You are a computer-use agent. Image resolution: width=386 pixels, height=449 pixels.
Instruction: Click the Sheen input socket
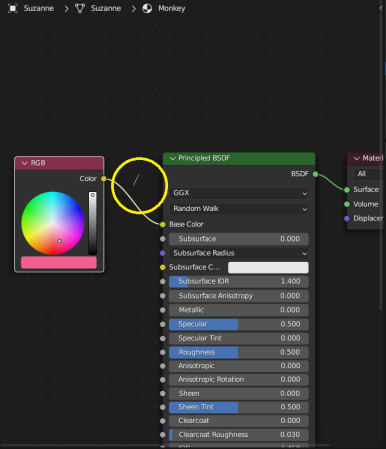click(x=163, y=394)
